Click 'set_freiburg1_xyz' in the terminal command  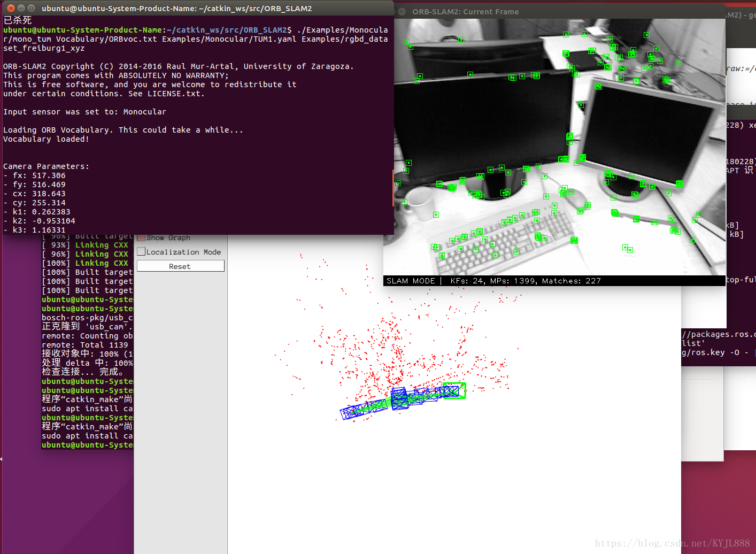[44, 48]
